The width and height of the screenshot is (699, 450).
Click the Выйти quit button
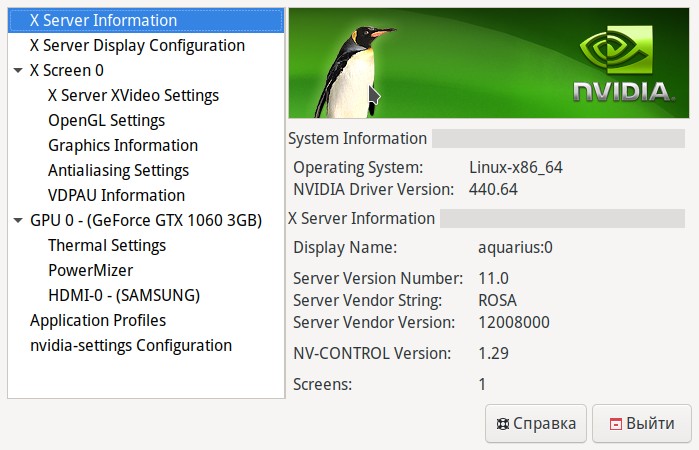click(x=641, y=423)
